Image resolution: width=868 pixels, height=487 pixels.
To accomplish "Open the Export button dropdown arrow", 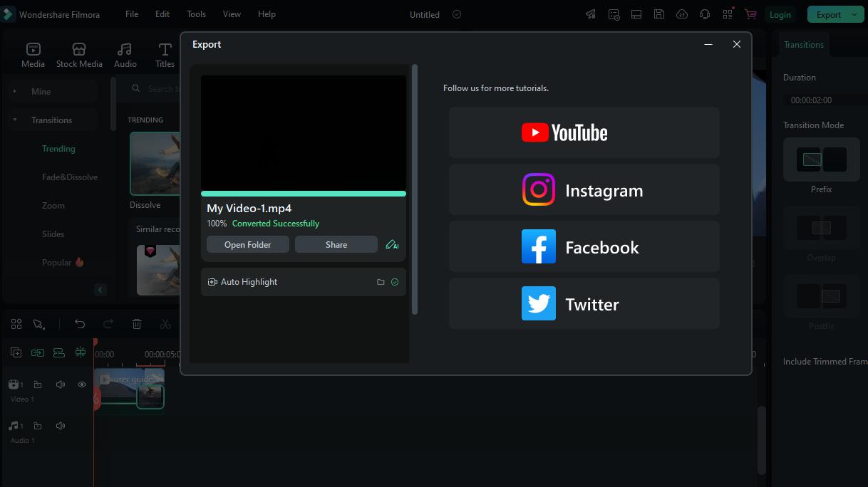I will tap(854, 14).
